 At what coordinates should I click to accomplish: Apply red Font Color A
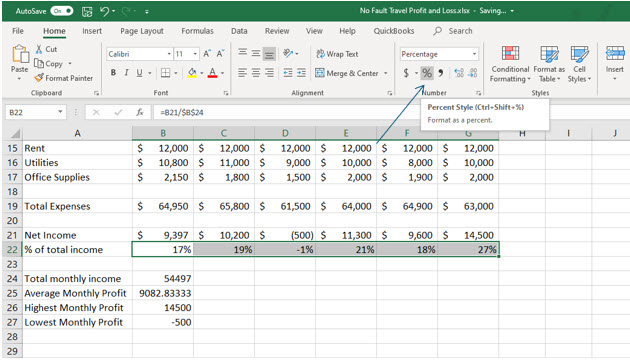213,73
